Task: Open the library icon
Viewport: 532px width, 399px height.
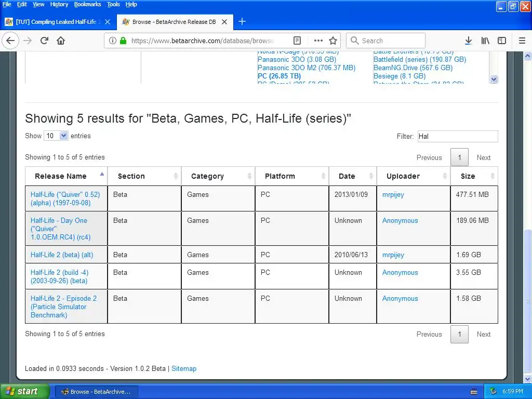Action: tap(485, 41)
